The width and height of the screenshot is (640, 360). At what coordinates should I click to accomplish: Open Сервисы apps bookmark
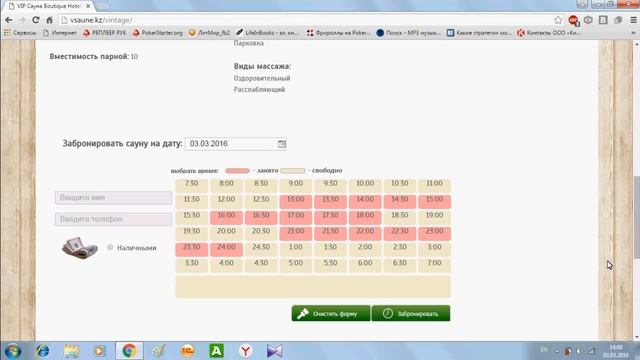20,33
